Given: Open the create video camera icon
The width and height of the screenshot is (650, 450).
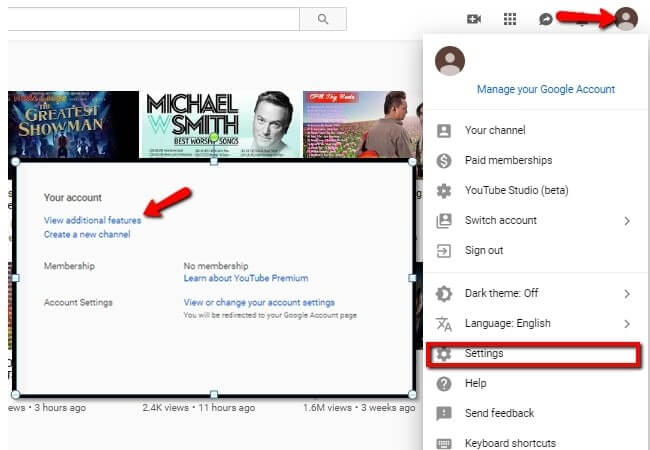Looking at the screenshot, I should [x=474, y=19].
